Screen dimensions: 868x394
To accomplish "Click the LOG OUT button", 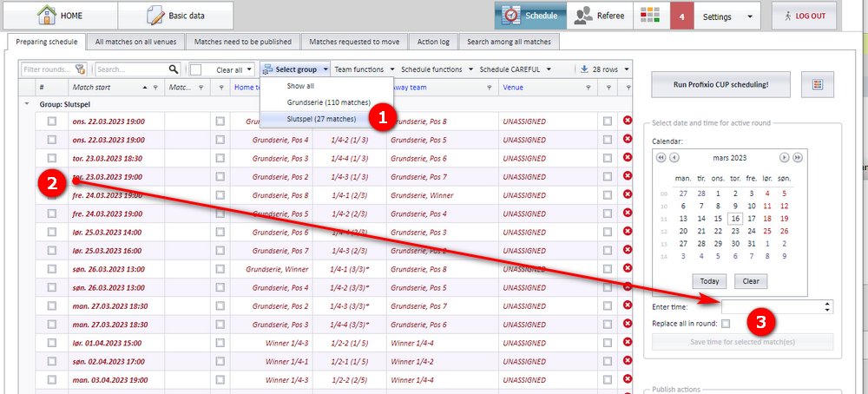I will [x=805, y=16].
